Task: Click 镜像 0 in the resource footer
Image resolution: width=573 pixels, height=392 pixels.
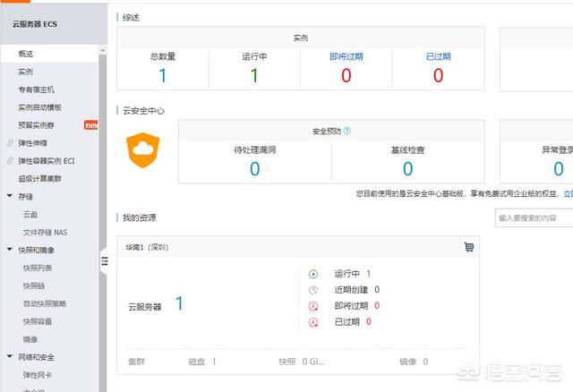Action: coord(414,362)
